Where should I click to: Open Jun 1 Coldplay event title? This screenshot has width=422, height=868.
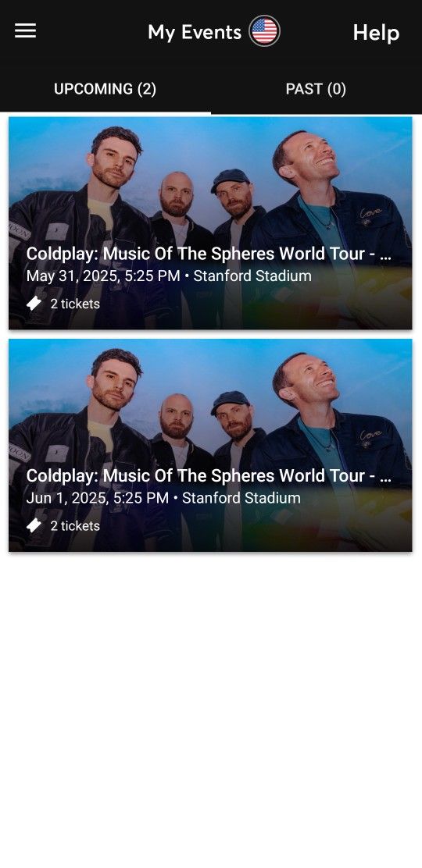(x=209, y=475)
